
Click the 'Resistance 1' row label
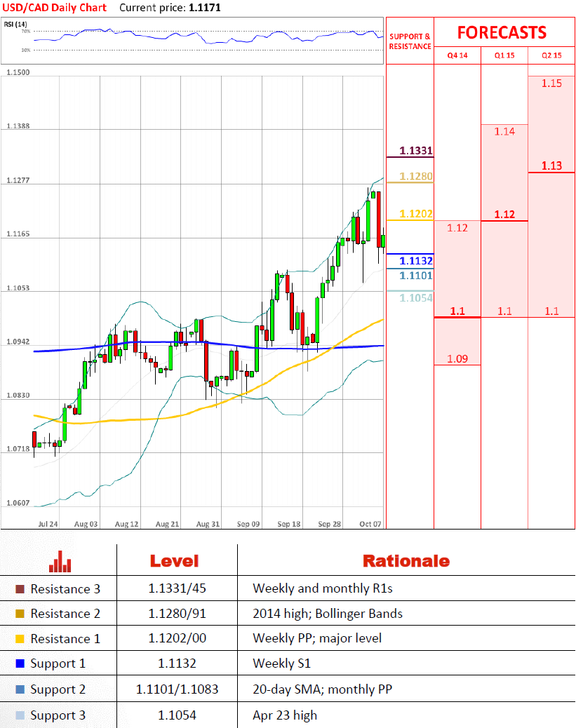point(65,639)
